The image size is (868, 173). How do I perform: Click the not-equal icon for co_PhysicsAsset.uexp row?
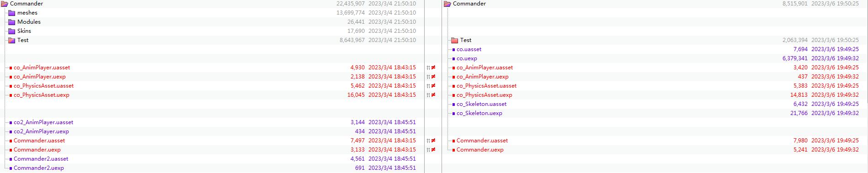pos(433,95)
